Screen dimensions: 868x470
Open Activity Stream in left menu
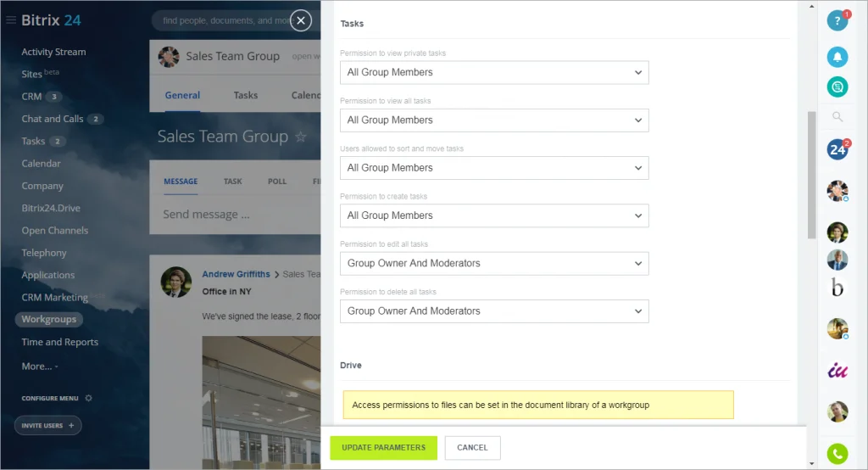53,52
